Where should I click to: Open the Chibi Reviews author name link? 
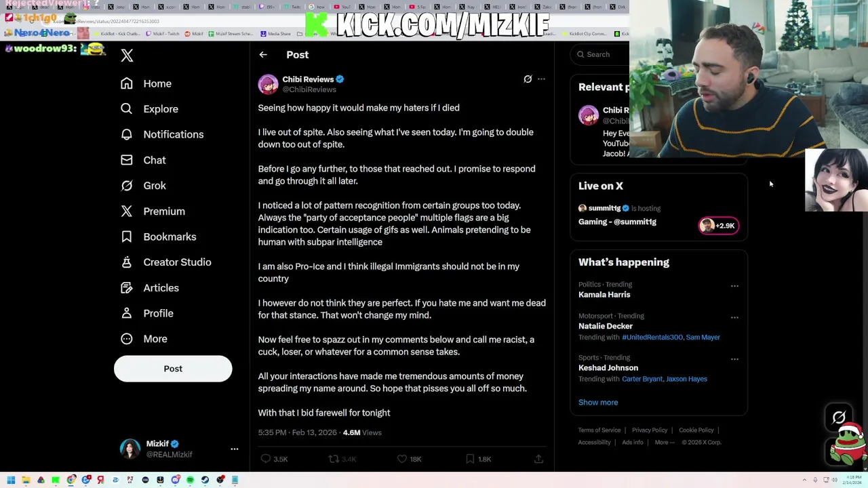click(x=308, y=79)
